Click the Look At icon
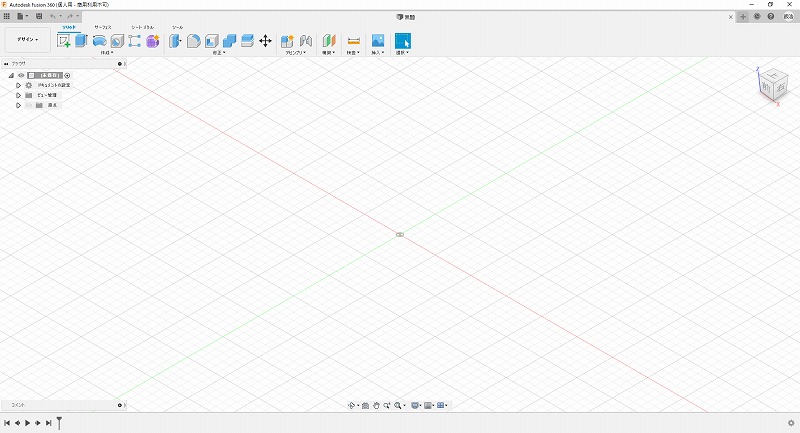Viewport: 800px width, 433px height. [x=365, y=405]
